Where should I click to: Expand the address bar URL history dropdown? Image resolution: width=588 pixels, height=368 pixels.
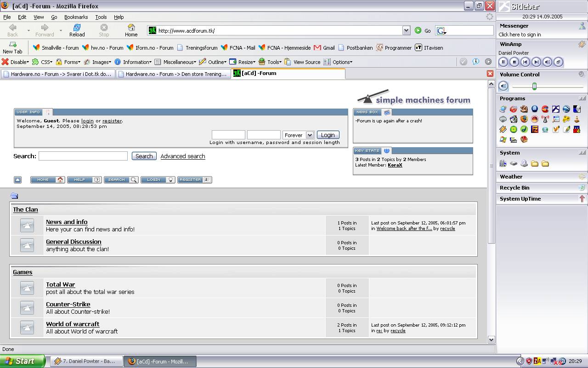[x=406, y=30]
